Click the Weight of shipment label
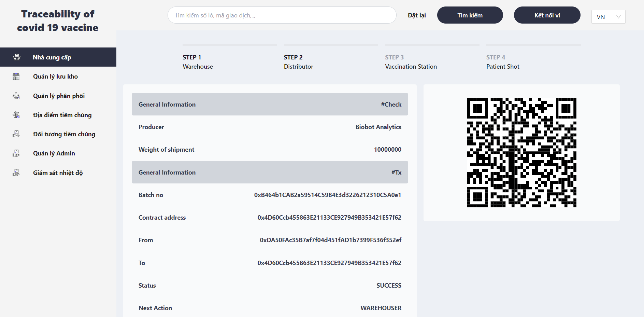The height and width of the screenshot is (317, 644). pyautogui.click(x=166, y=149)
